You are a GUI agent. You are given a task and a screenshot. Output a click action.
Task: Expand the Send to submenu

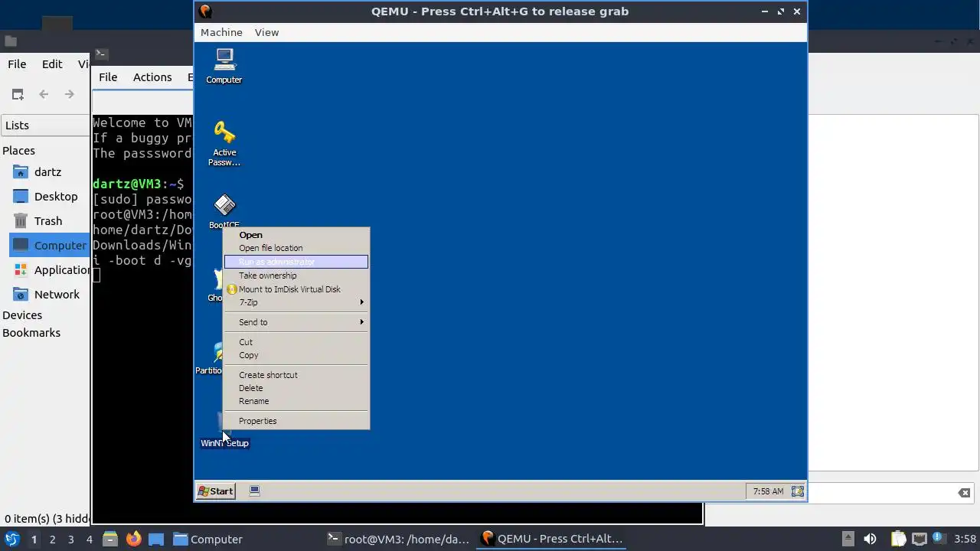296,322
